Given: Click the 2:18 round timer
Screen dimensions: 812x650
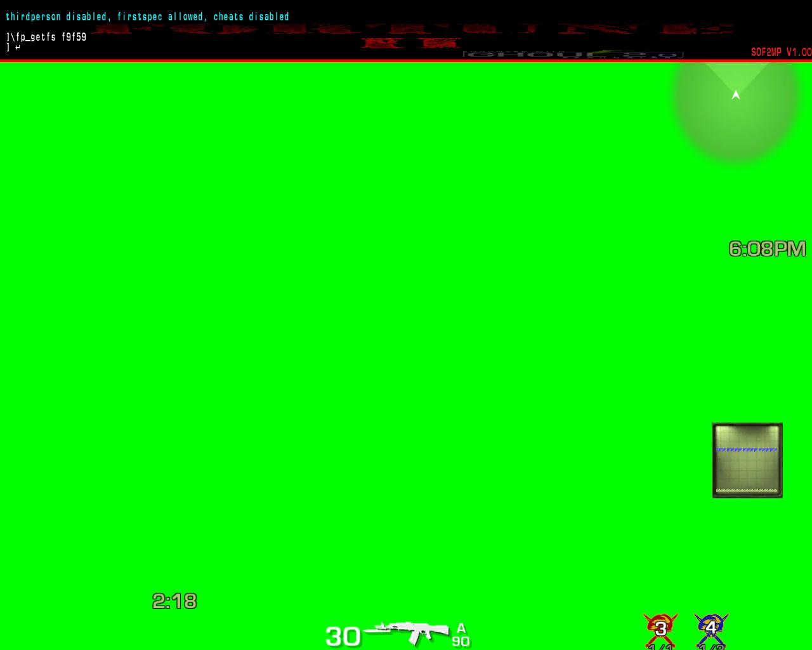Looking at the screenshot, I should click(174, 601).
